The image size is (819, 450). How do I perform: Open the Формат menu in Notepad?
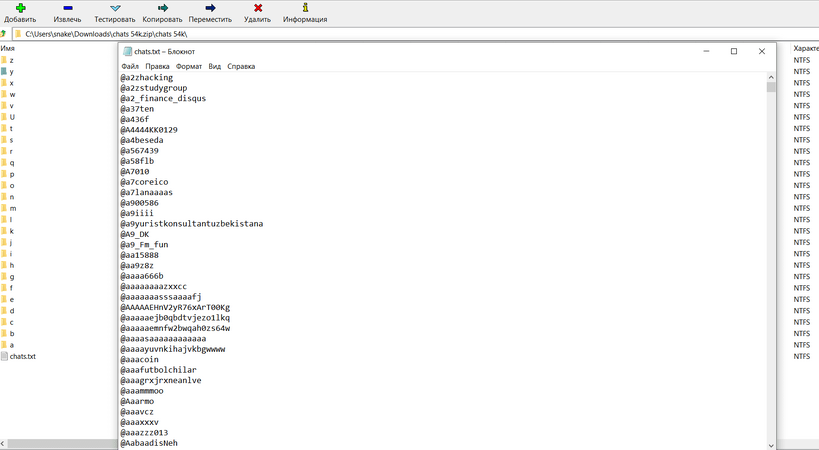[x=188, y=66]
